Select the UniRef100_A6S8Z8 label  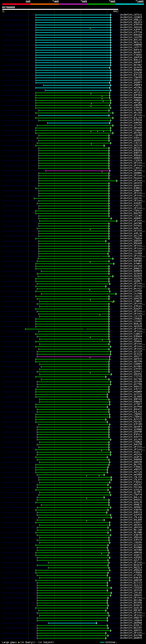(131, 326)
